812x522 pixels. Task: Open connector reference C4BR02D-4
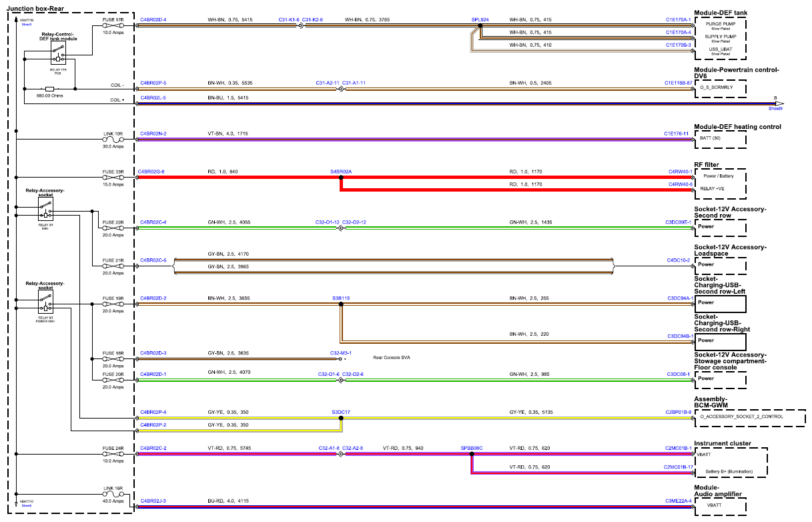pyautogui.click(x=153, y=20)
